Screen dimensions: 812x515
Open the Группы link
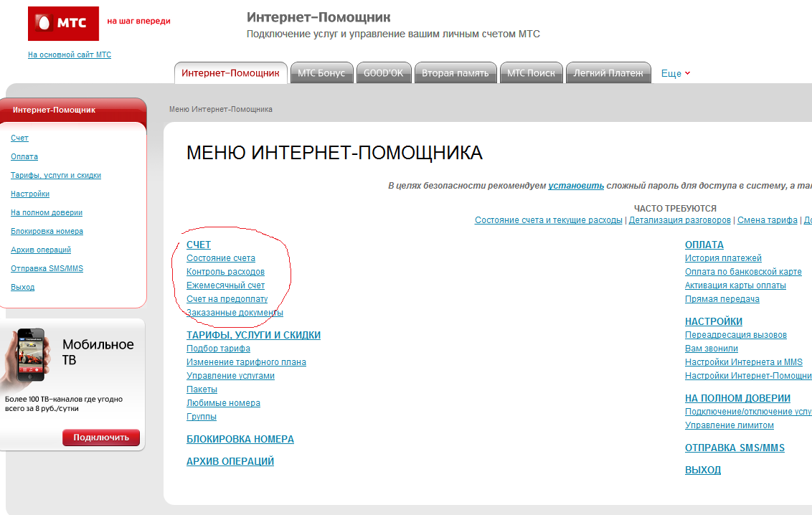click(x=202, y=417)
